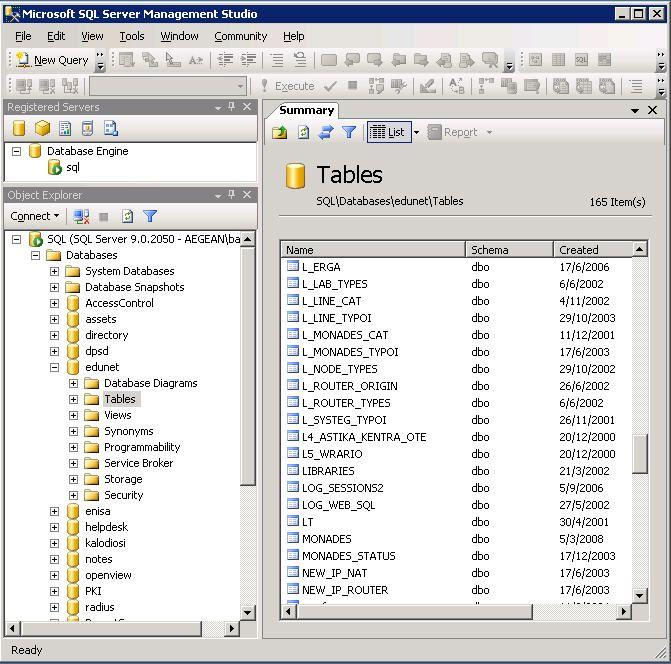Click the List view button
The image size is (671, 664).
(x=387, y=132)
